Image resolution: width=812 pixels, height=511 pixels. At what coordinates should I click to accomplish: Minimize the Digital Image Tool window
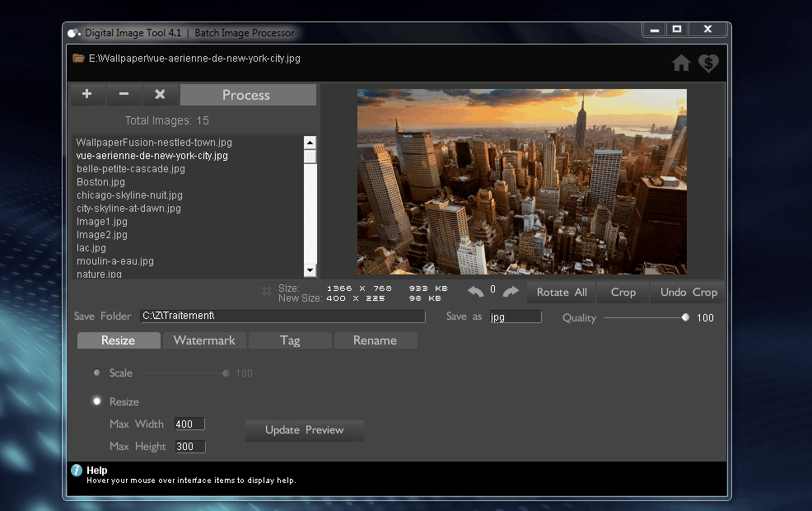(x=655, y=30)
